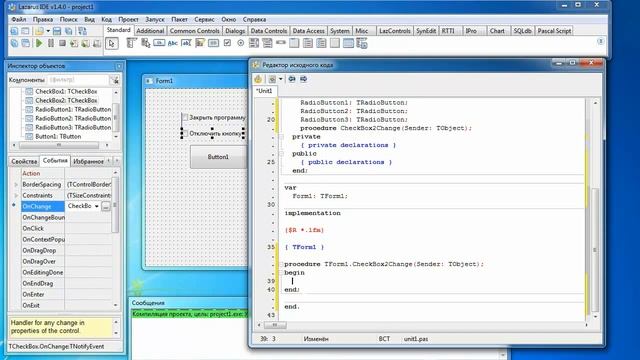Click the Save floppy disk icon
This screenshot has width=640, height=360.
57,31
